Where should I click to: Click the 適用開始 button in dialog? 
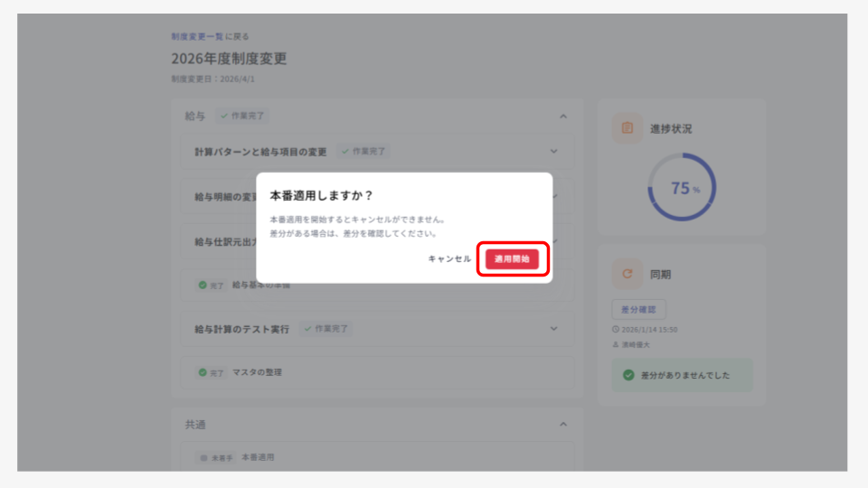point(512,259)
